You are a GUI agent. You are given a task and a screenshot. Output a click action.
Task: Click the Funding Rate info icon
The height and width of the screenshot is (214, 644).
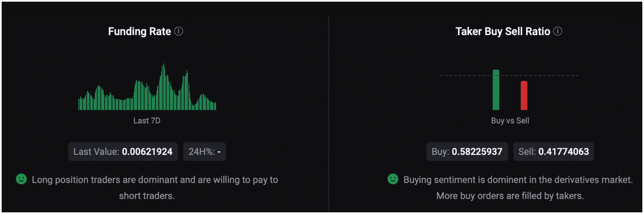click(178, 31)
